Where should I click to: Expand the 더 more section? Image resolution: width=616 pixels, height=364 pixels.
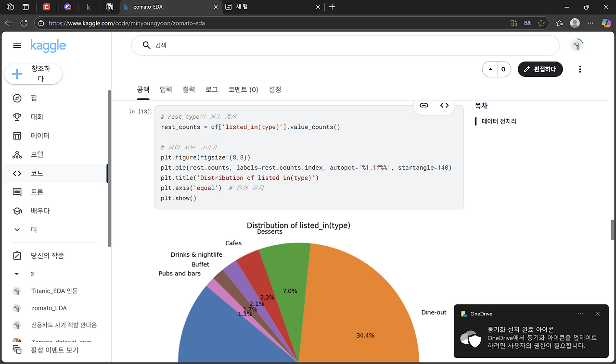pos(34,229)
